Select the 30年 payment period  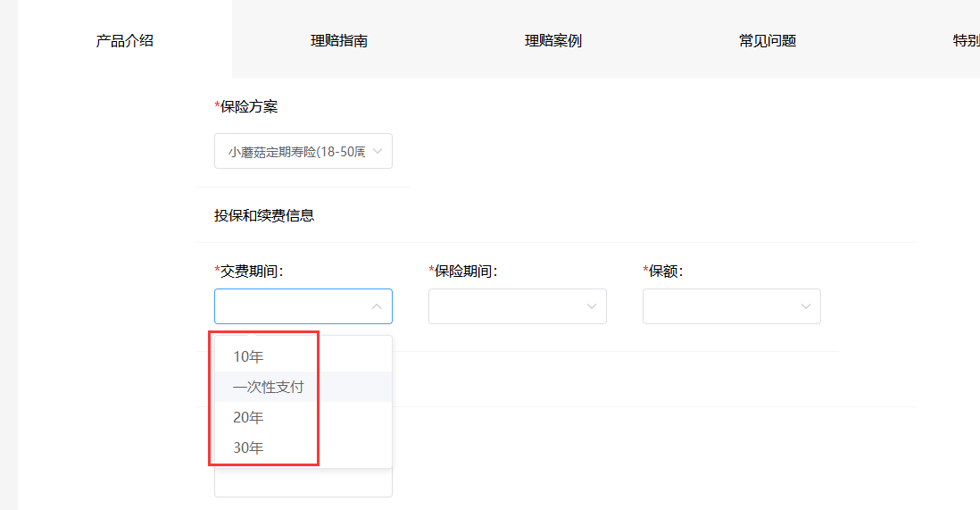click(249, 448)
